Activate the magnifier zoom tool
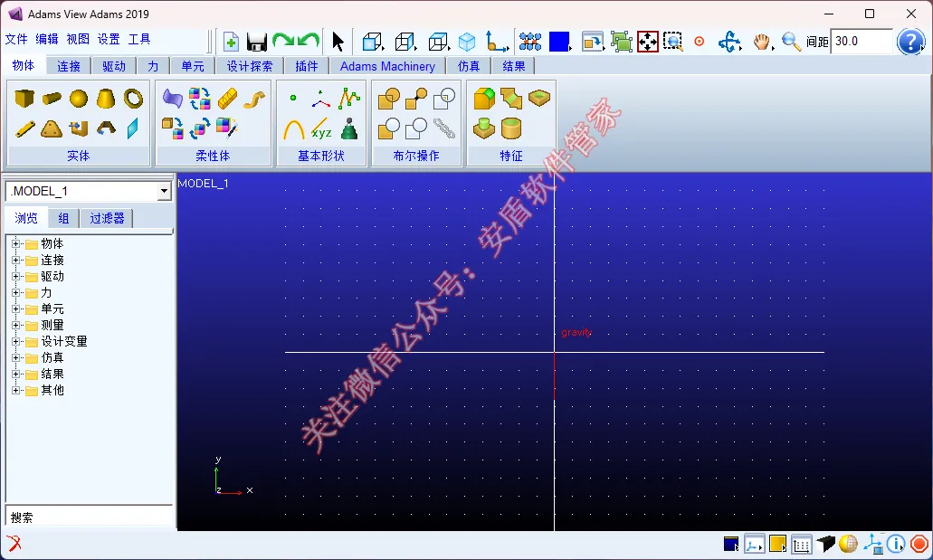Screen dimensions: 933x560 click(791, 42)
